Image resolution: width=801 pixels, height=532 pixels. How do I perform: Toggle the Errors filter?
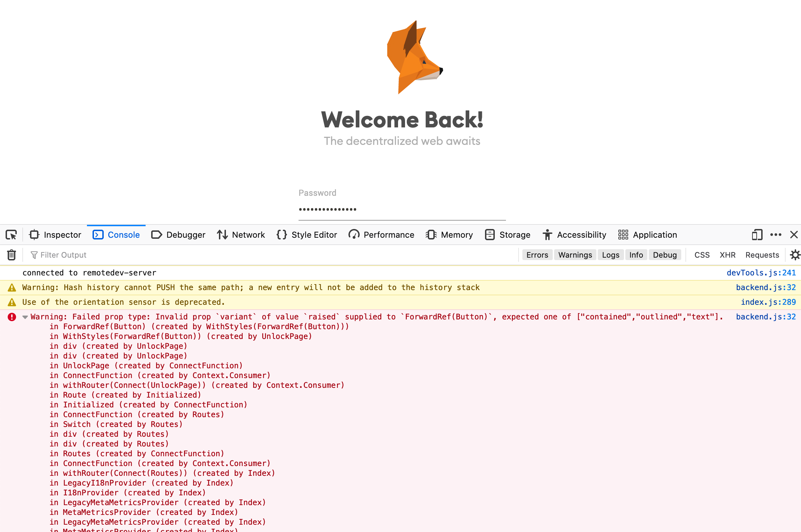click(x=537, y=255)
